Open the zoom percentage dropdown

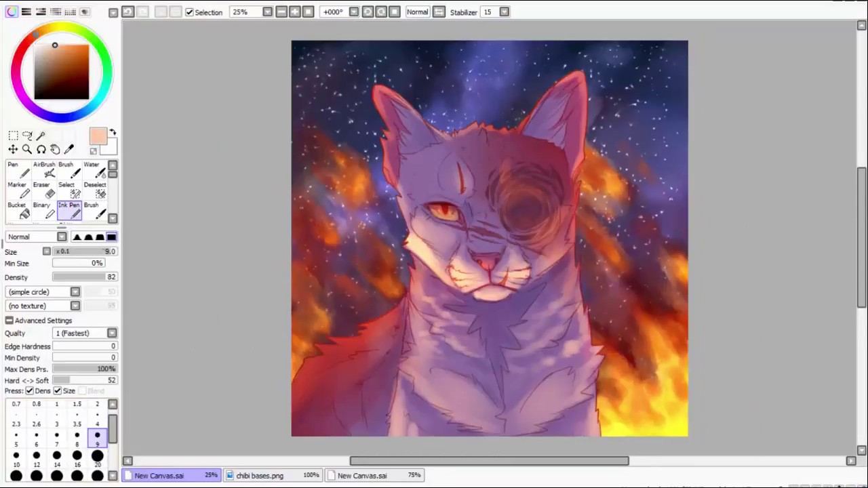click(267, 12)
